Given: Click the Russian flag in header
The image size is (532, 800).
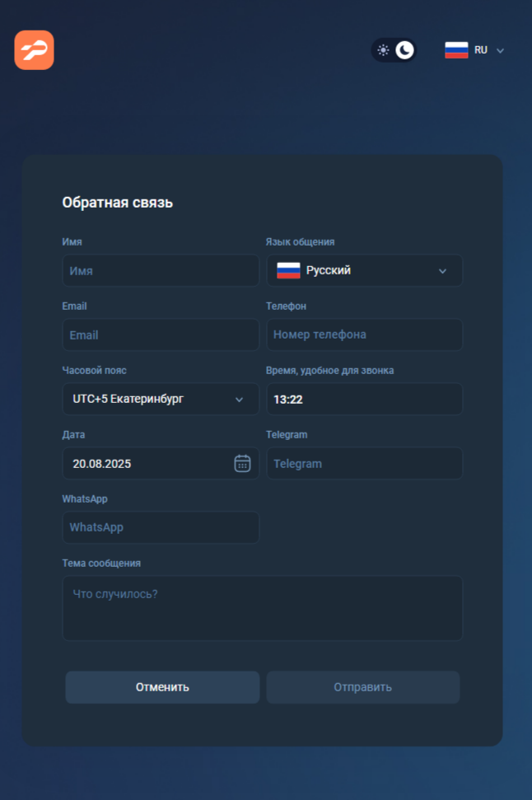Looking at the screenshot, I should pos(456,50).
